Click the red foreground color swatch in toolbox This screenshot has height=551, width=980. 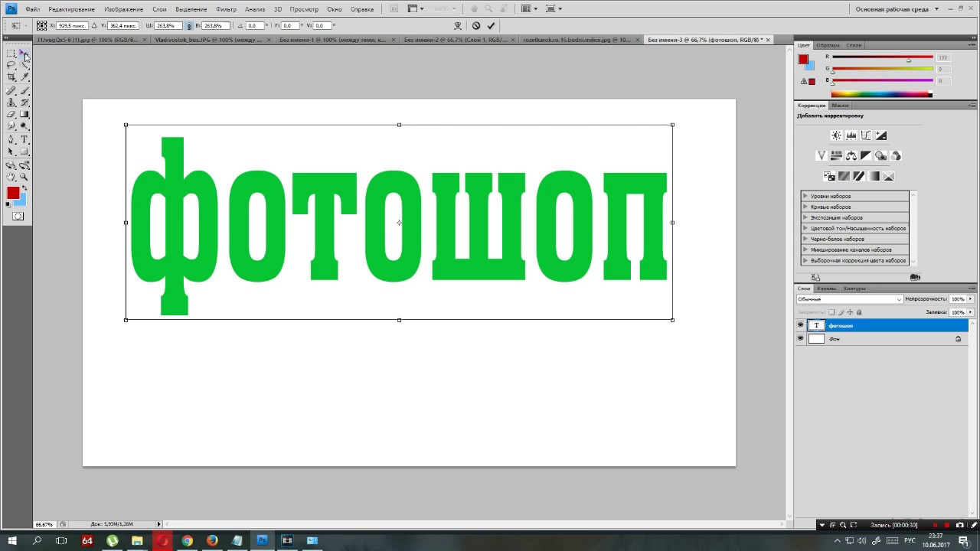(13, 193)
